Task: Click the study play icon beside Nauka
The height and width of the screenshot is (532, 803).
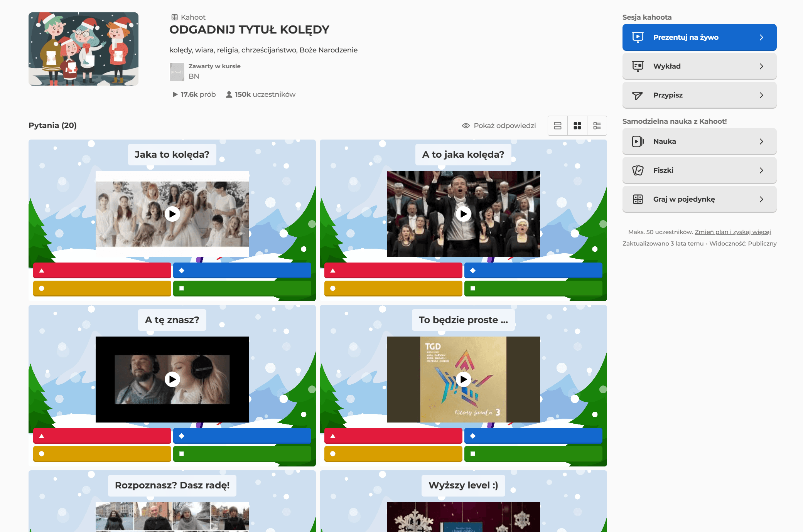Action: pyautogui.click(x=638, y=141)
